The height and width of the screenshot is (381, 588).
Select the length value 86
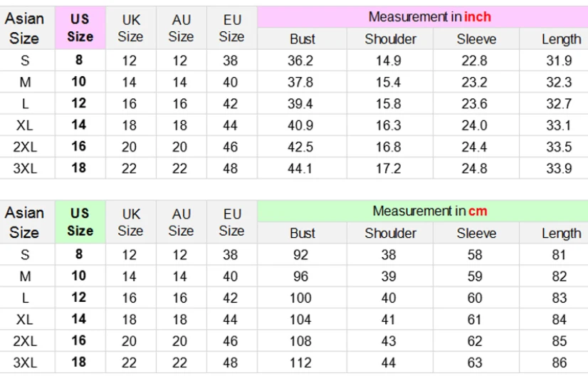click(x=559, y=362)
